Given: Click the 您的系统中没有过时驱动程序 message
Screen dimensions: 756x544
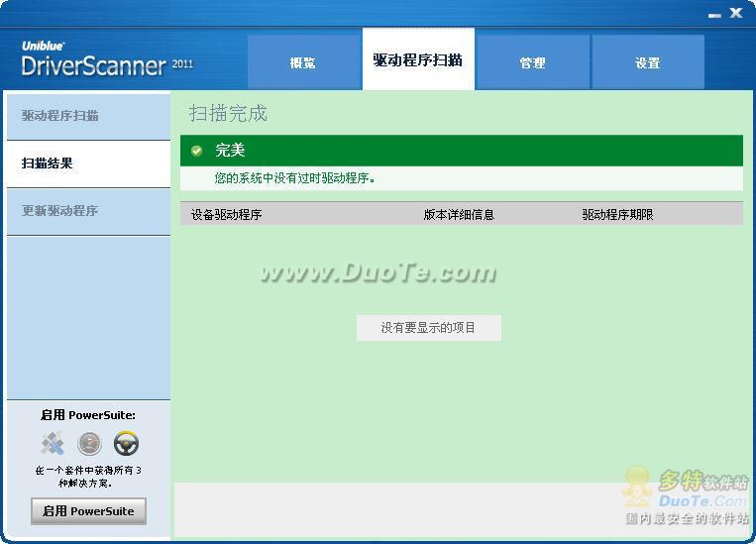Looking at the screenshot, I should point(294,178).
